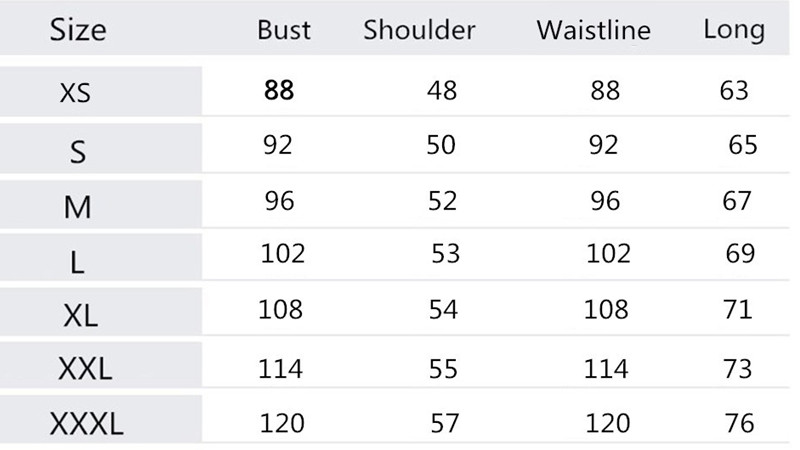The height and width of the screenshot is (450, 800).
Task: Click the S size row label
Action: (78, 151)
